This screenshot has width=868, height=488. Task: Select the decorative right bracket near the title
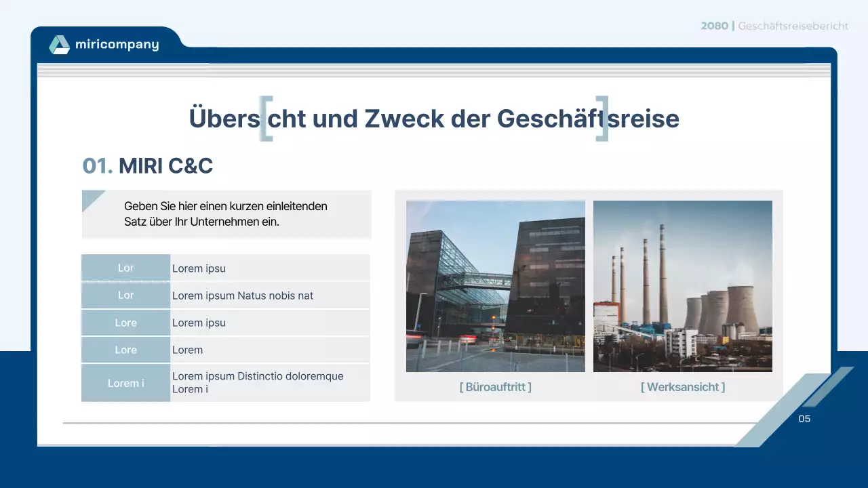point(602,119)
